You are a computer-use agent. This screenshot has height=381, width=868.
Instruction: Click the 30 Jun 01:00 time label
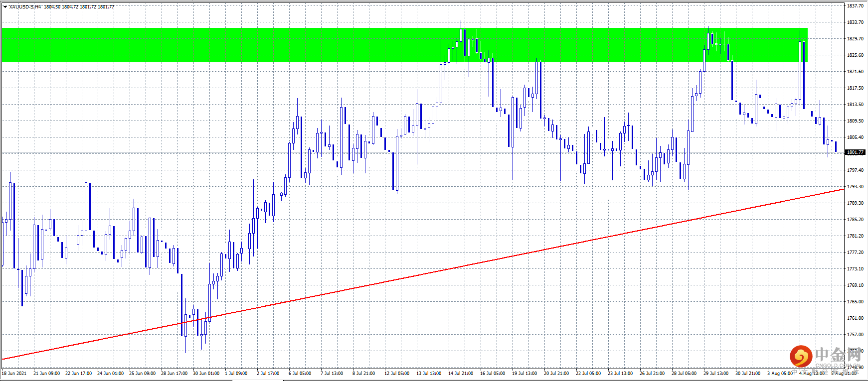[206, 374]
